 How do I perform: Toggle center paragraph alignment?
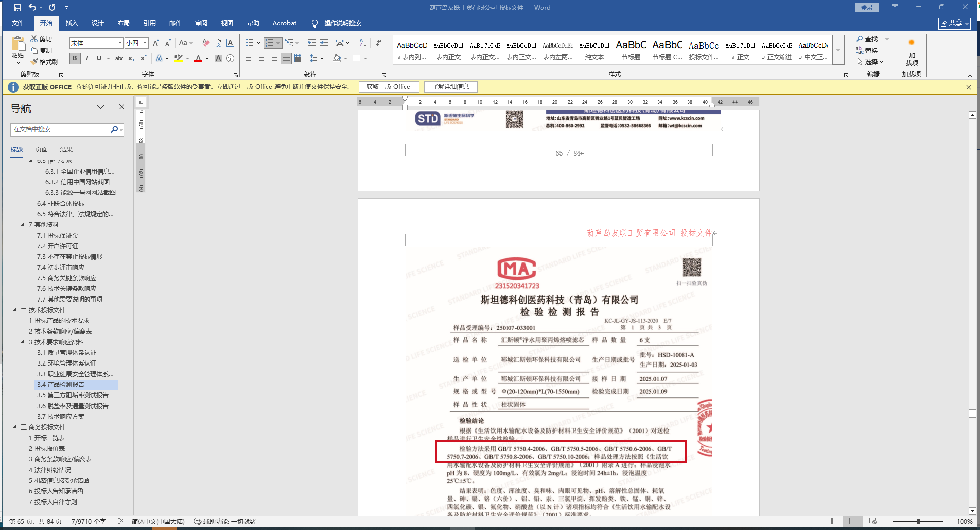[x=261, y=58]
